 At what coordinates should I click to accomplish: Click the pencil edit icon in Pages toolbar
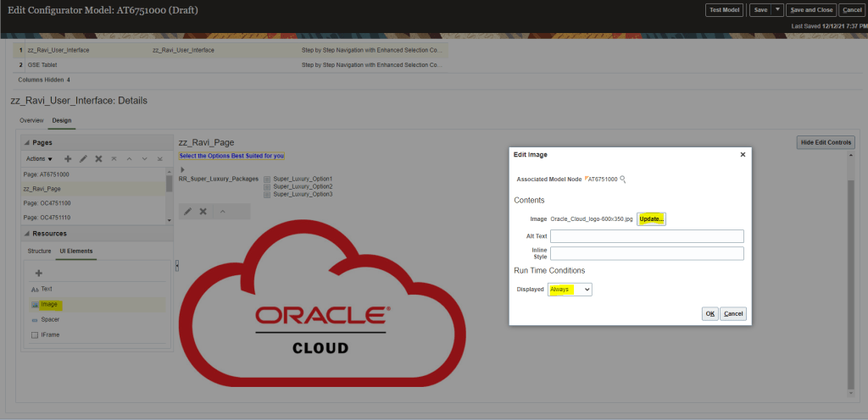click(83, 158)
